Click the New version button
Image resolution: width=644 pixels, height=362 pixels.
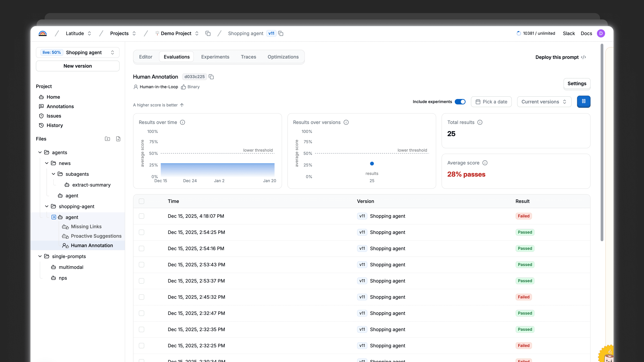[77, 66]
